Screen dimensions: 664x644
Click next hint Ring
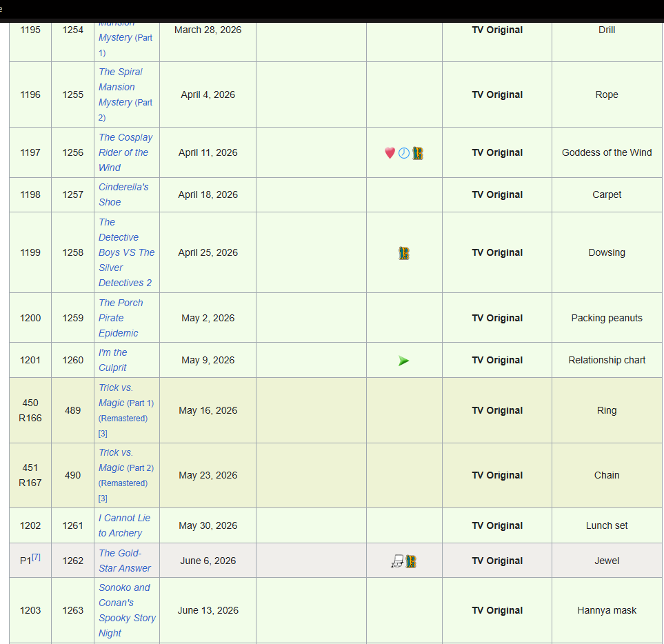pos(606,410)
